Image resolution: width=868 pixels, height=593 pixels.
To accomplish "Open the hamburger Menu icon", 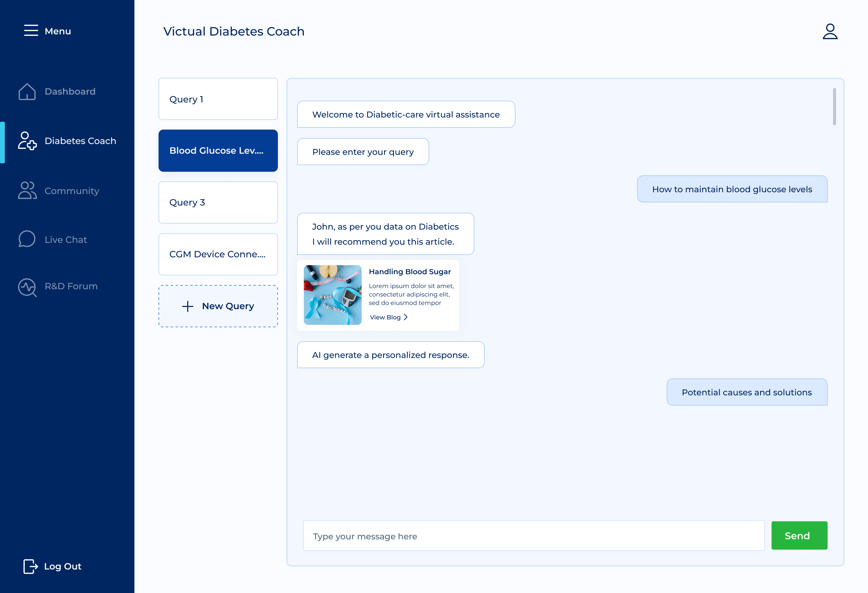I will click(x=31, y=31).
